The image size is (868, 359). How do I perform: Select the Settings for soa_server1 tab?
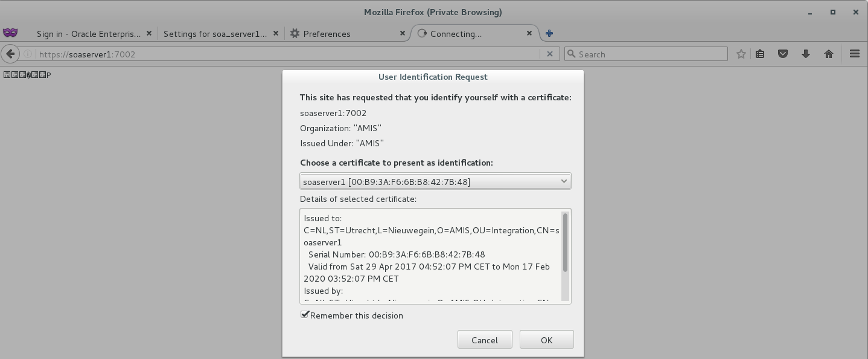tap(214, 34)
